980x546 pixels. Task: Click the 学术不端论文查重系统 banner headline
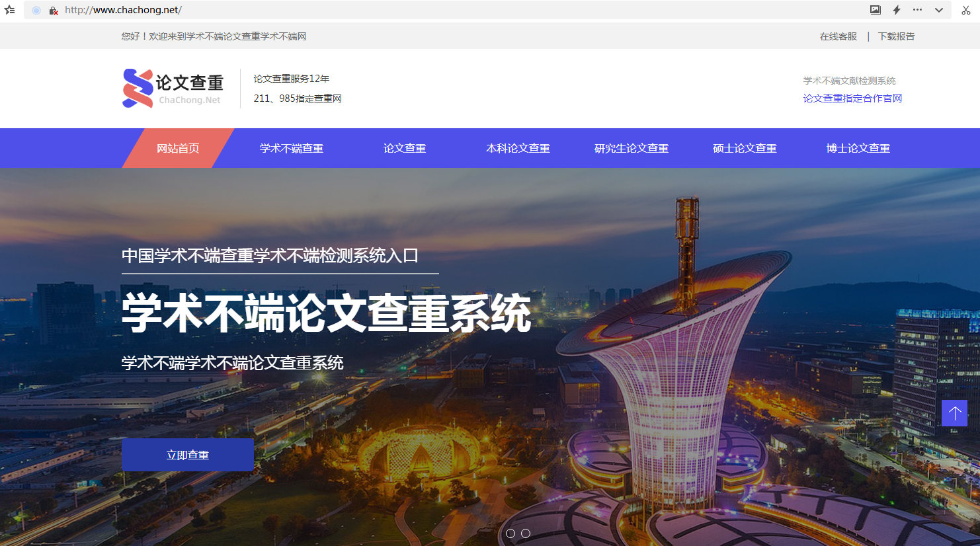click(x=327, y=313)
